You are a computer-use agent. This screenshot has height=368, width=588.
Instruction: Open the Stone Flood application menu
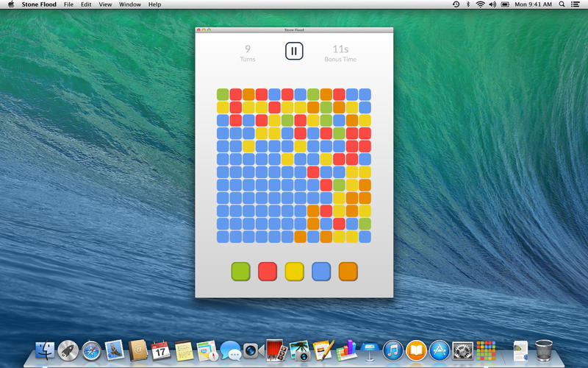pos(39,4)
